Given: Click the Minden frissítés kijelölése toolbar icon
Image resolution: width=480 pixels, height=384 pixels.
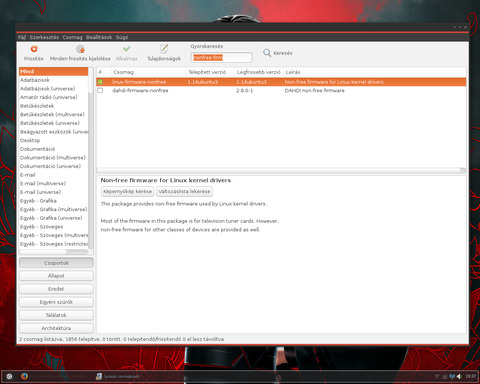Looking at the screenshot, I should (80, 49).
